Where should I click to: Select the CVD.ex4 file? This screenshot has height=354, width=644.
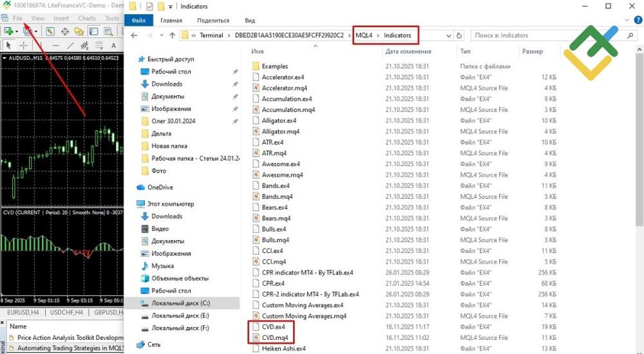pos(274,327)
